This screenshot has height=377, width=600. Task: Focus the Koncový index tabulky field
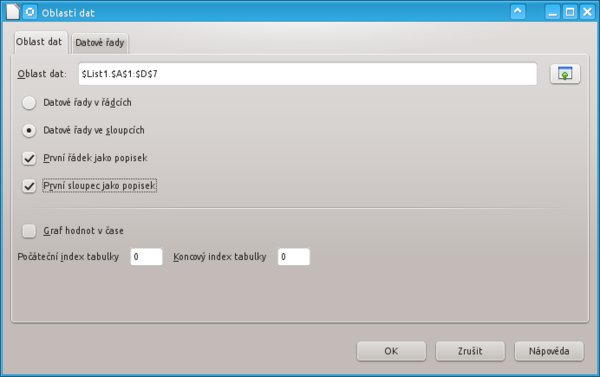[x=293, y=256]
